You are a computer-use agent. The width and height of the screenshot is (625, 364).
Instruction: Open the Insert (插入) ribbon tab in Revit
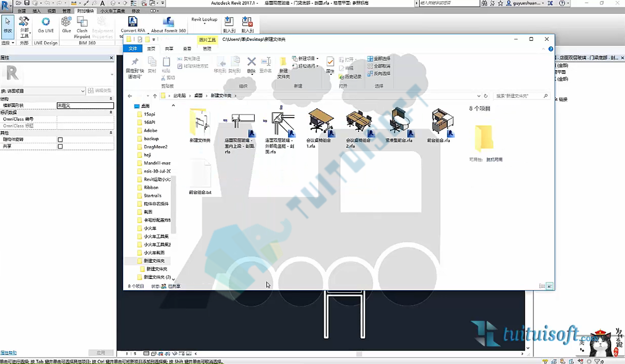pyautogui.click(x=36, y=11)
